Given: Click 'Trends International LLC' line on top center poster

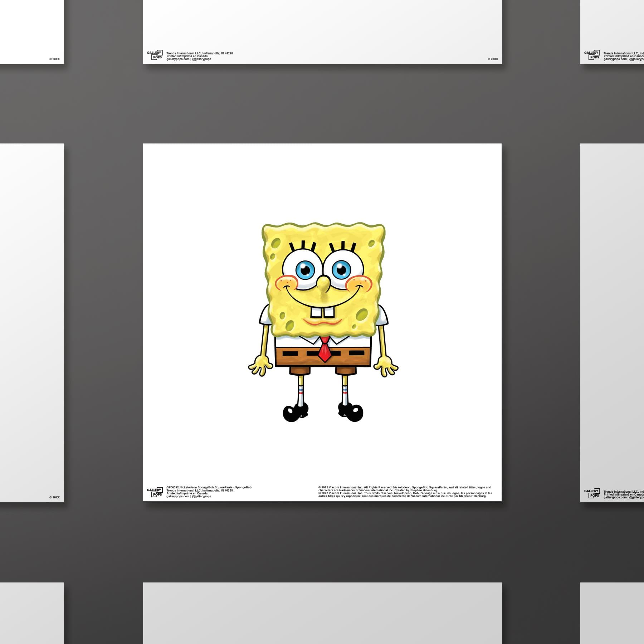Looking at the screenshot, I should (x=200, y=53).
